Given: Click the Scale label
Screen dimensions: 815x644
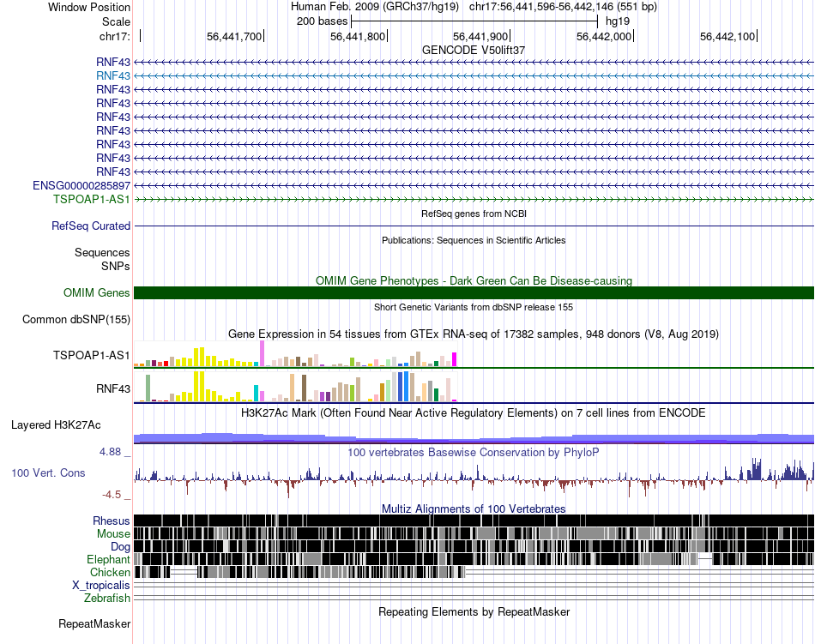Looking at the screenshot, I should (x=116, y=21).
